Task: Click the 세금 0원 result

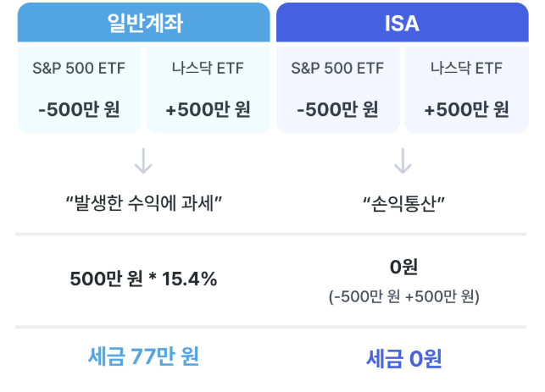Action: click(x=404, y=359)
